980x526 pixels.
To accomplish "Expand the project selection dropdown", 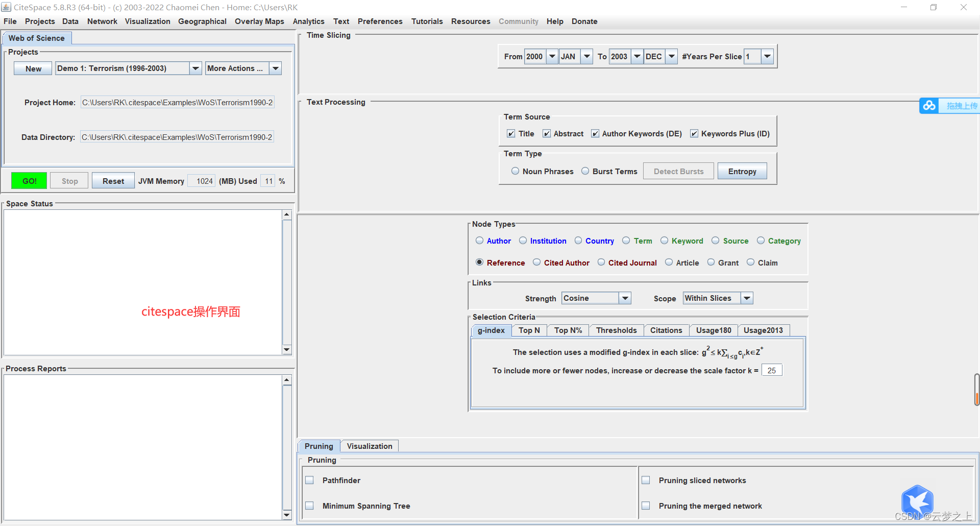I will [x=195, y=68].
